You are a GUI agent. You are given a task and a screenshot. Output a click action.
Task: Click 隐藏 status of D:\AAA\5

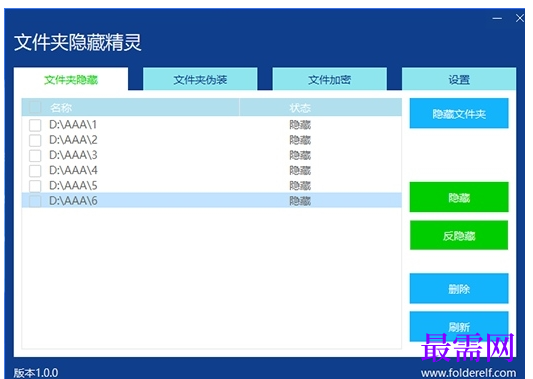pos(300,186)
